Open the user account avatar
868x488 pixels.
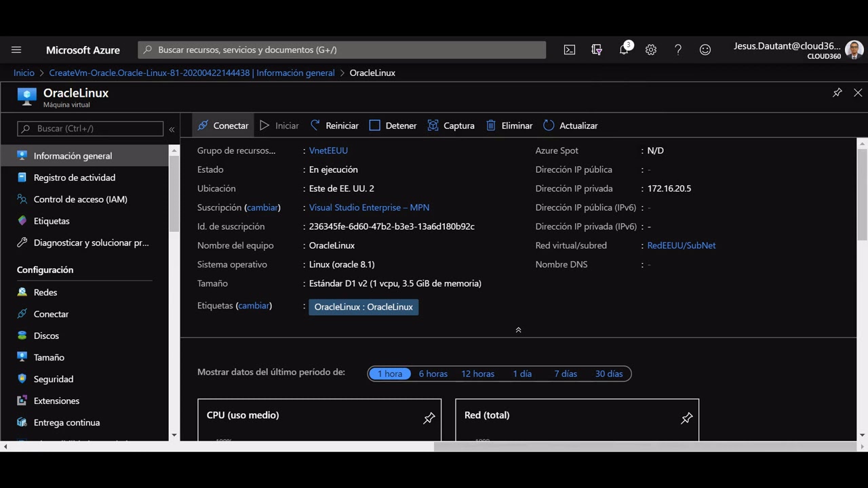(x=854, y=49)
